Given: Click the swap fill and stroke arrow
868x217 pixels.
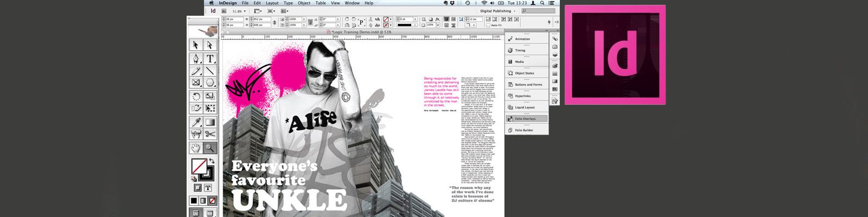Looking at the screenshot, I should (212, 161).
